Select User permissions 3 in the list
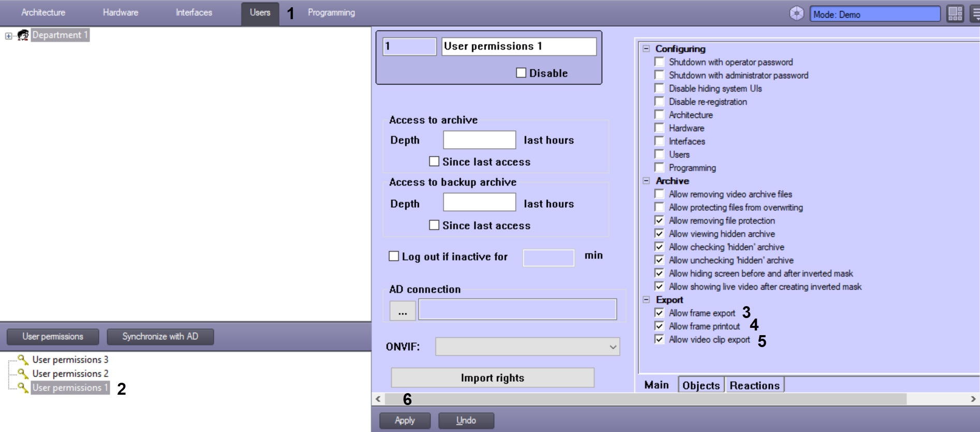Screen dimensions: 980x432 (x=70, y=359)
